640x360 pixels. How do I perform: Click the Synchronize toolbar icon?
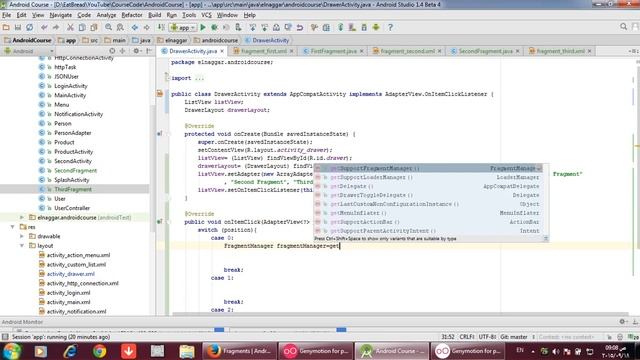29,27
